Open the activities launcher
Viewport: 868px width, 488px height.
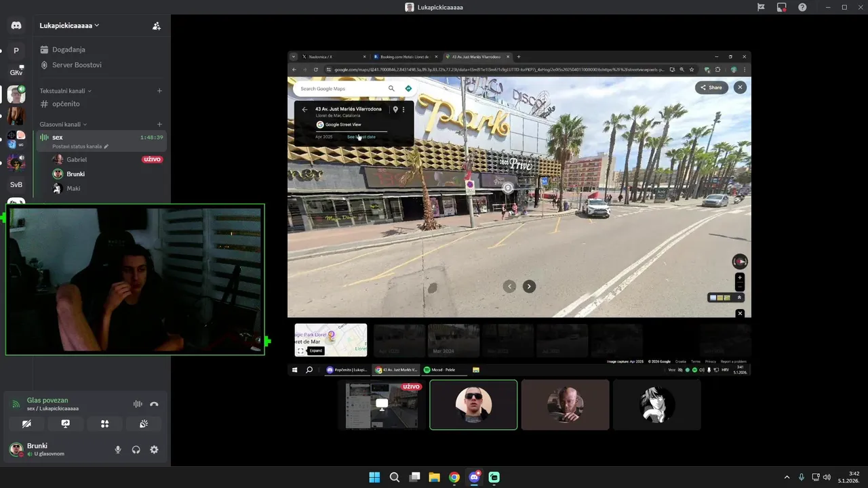[105, 424]
